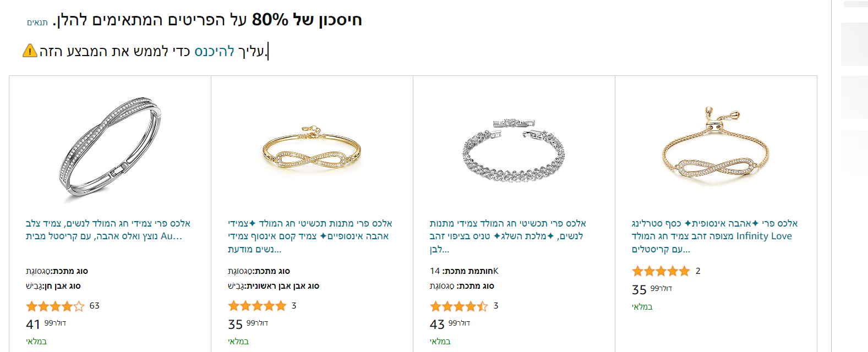The height and width of the screenshot is (352, 868).
Task: Click the yellow warning triangle icon
Action: (30, 51)
